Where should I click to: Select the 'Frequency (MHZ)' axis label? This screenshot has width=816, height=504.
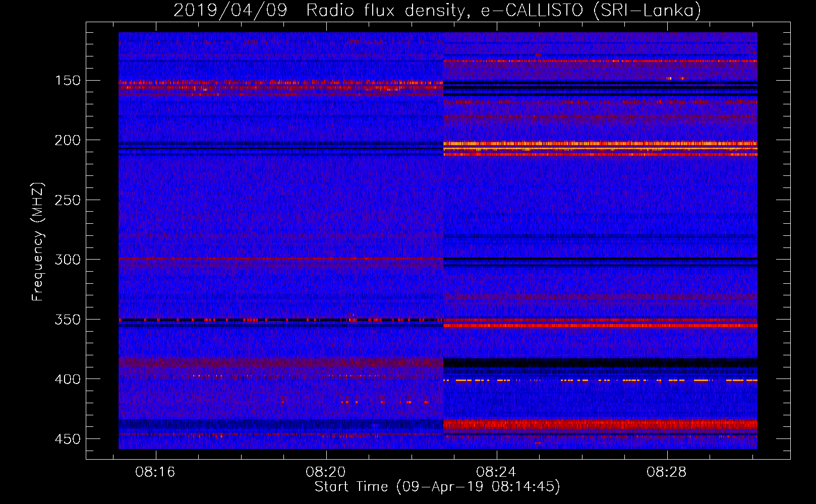pyautogui.click(x=38, y=242)
